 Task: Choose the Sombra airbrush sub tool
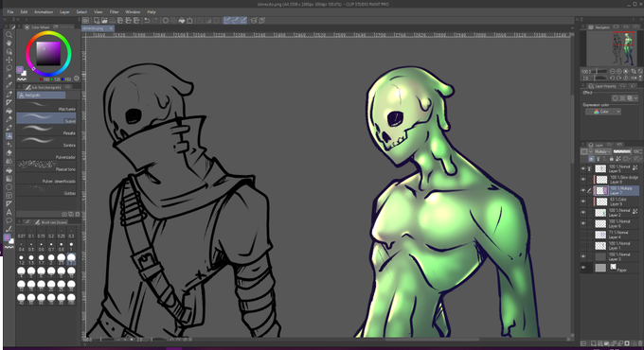click(46, 142)
